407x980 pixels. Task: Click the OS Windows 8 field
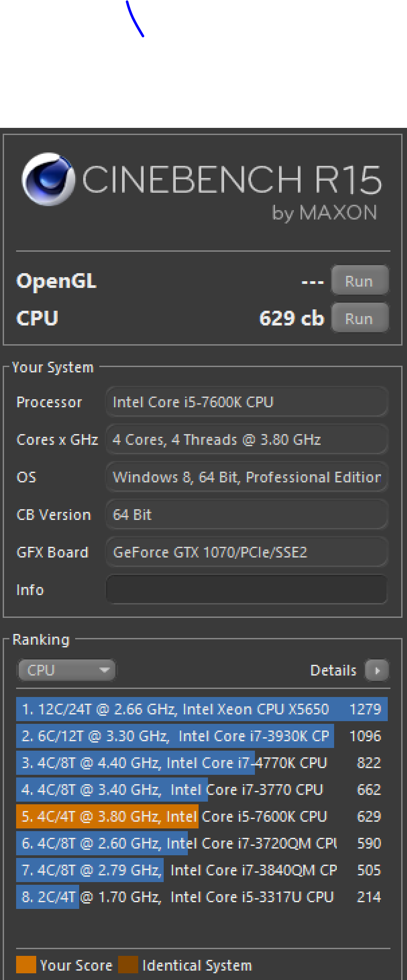pyautogui.click(x=246, y=477)
